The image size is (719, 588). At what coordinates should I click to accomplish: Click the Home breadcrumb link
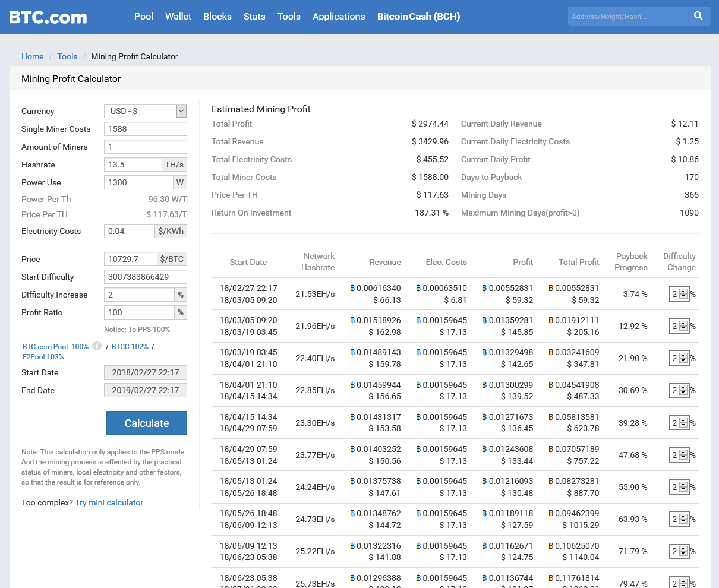[x=33, y=56]
